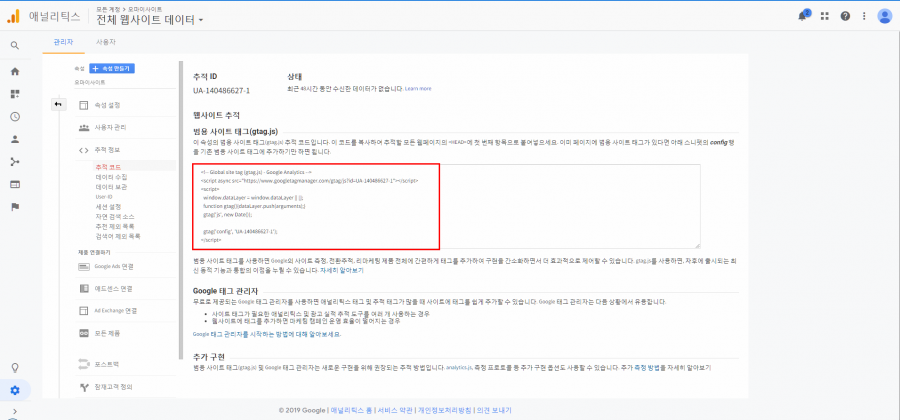
Task: Open Realtime reports clock icon
Action: tap(15, 116)
